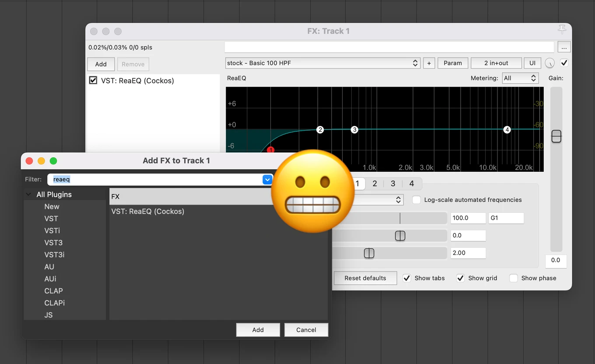Click Add button in FX: Track 1 window
The height and width of the screenshot is (364, 595).
[101, 64]
